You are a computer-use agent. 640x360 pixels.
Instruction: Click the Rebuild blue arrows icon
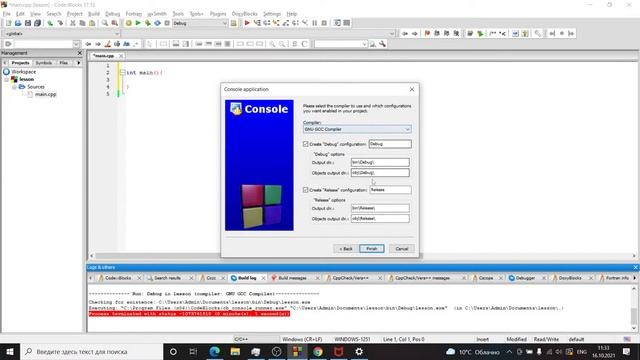(x=158, y=23)
